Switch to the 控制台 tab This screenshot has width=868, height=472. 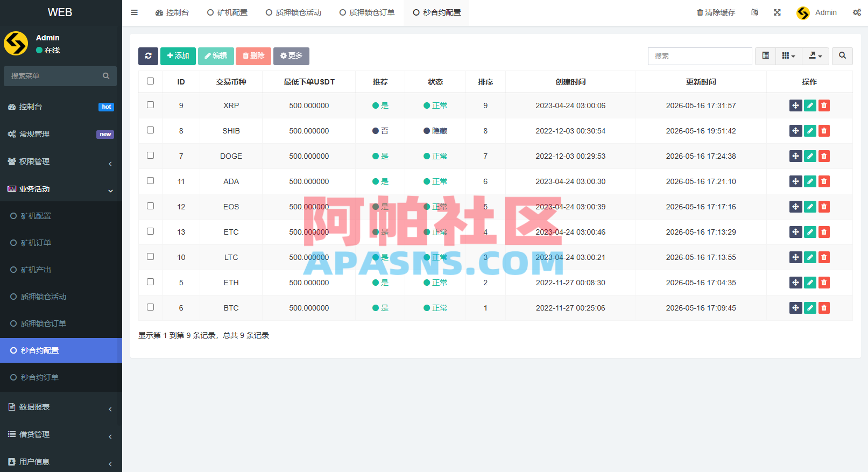[172, 12]
